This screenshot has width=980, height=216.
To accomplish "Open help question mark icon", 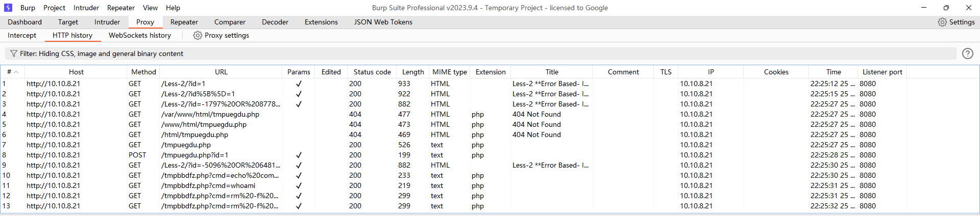I will tap(967, 53).
